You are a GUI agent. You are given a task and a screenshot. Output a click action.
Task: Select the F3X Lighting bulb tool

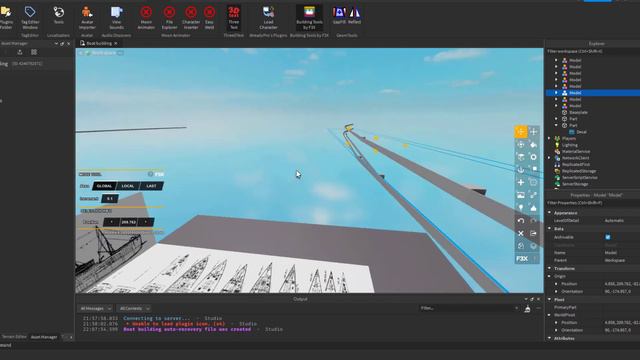[x=521, y=208]
